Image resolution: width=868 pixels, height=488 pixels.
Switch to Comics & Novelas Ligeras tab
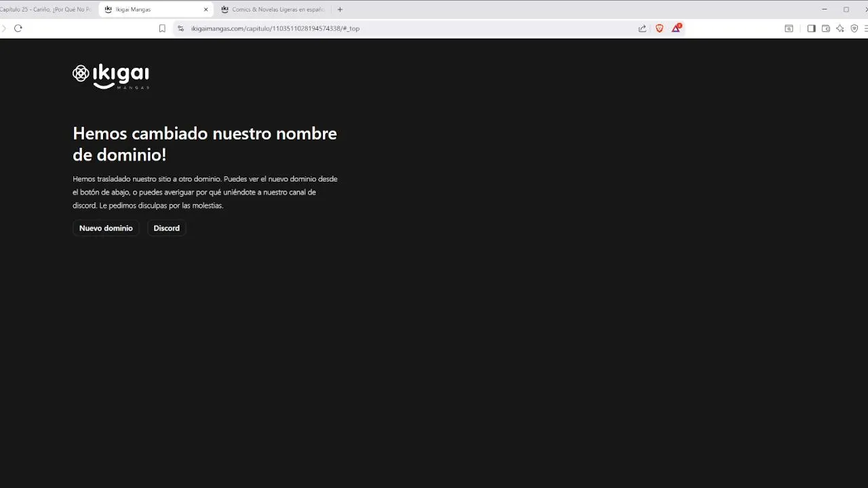point(273,9)
